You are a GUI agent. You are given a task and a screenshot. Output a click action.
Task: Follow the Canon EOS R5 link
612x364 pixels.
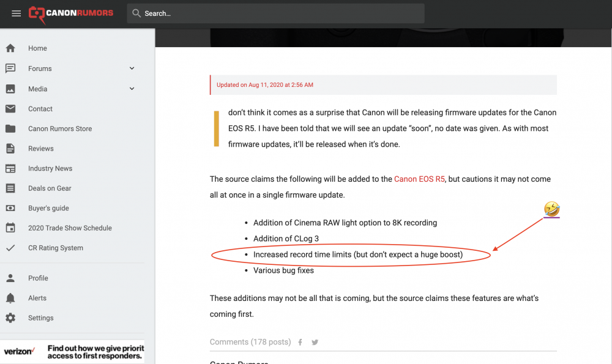[x=420, y=179]
